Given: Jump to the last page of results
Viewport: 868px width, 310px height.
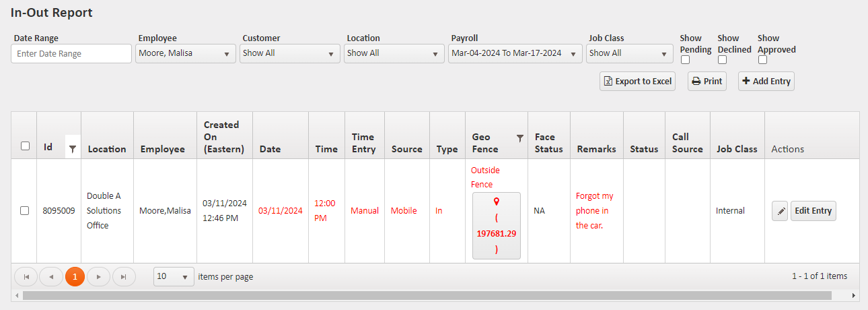Looking at the screenshot, I should click(124, 276).
